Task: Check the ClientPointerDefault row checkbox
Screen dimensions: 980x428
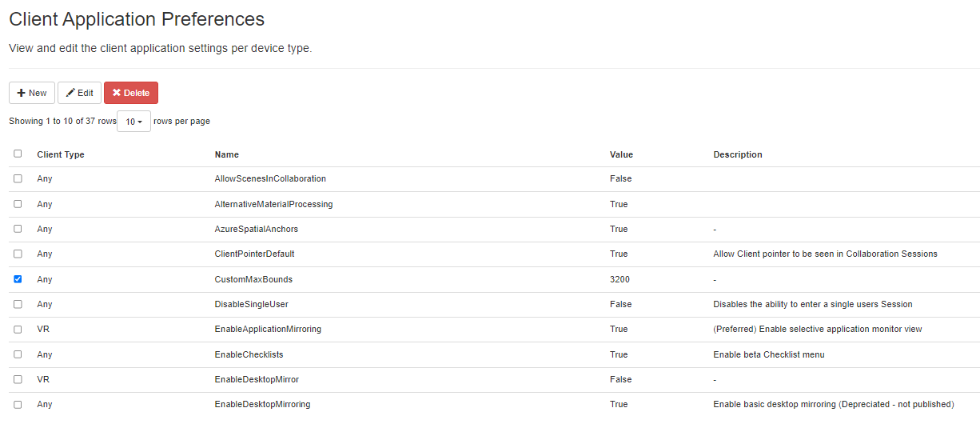Action: (x=18, y=254)
